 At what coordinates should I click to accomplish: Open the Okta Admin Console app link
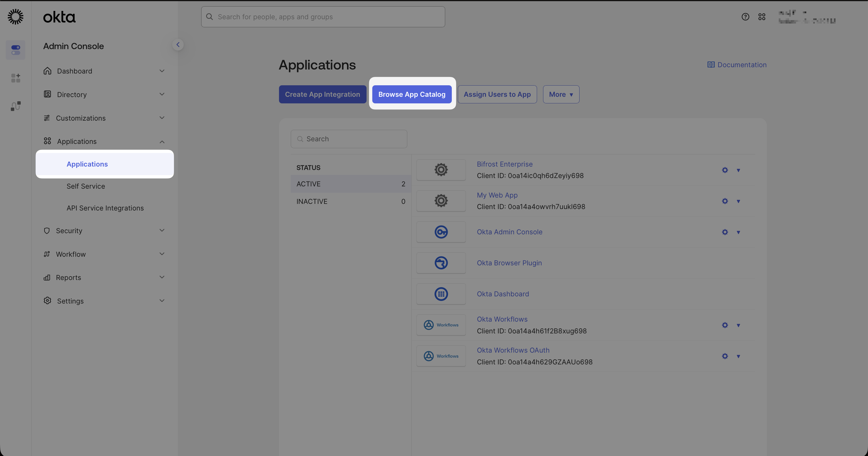(x=509, y=232)
